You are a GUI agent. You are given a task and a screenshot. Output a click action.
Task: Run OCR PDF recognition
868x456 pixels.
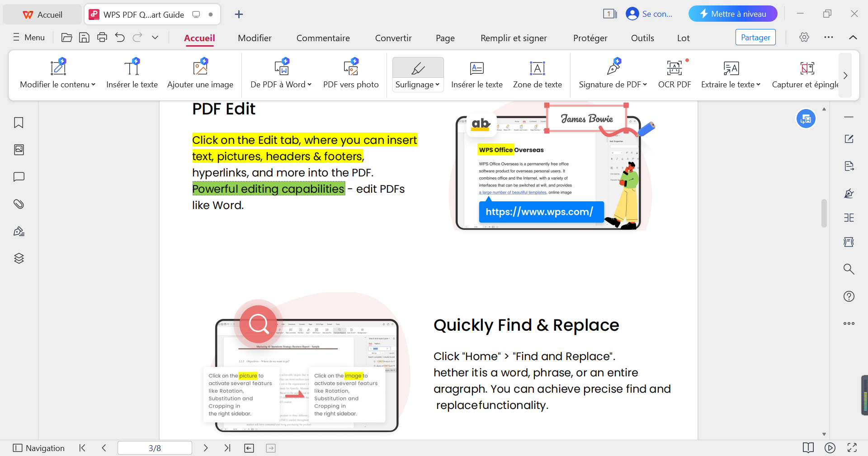tap(675, 74)
